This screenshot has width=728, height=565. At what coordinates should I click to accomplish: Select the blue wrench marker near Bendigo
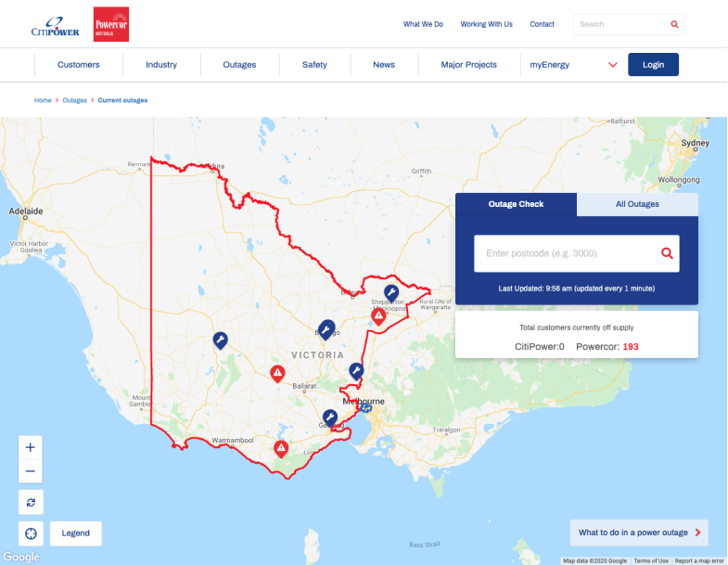pos(326,331)
